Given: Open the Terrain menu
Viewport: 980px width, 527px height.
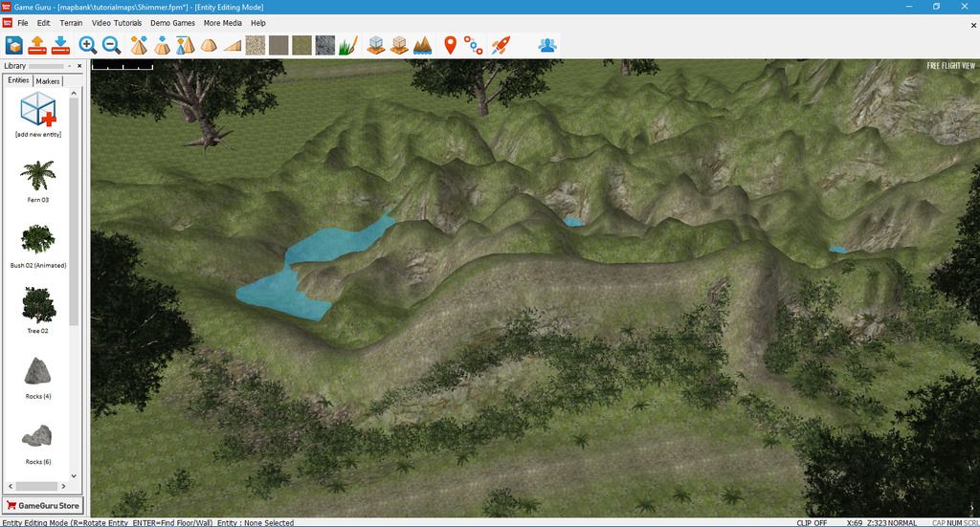Looking at the screenshot, I should coord(71,23).
